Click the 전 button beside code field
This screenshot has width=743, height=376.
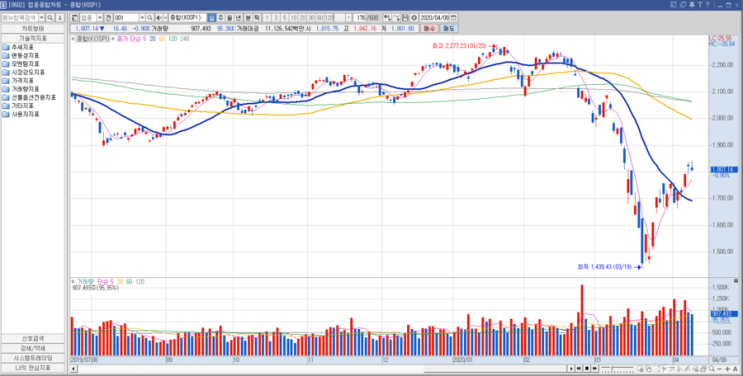click(x=109, y=18)
